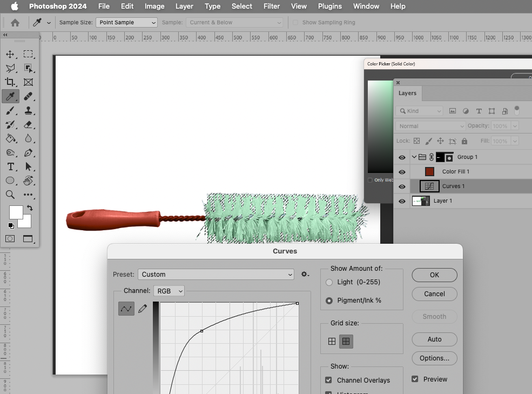
Task: Click the Cancel button in the Curves dialog
Action: 434,294
